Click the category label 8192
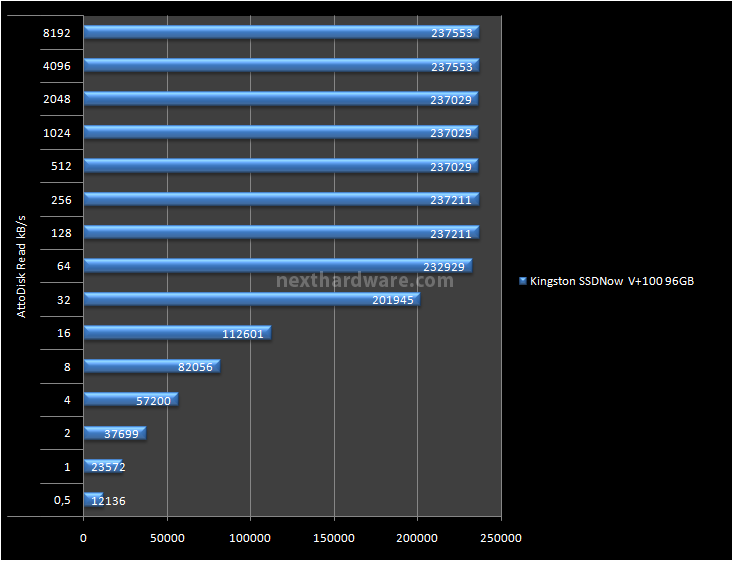The width and height of the screenshot is (733, 561). (57, 33)
